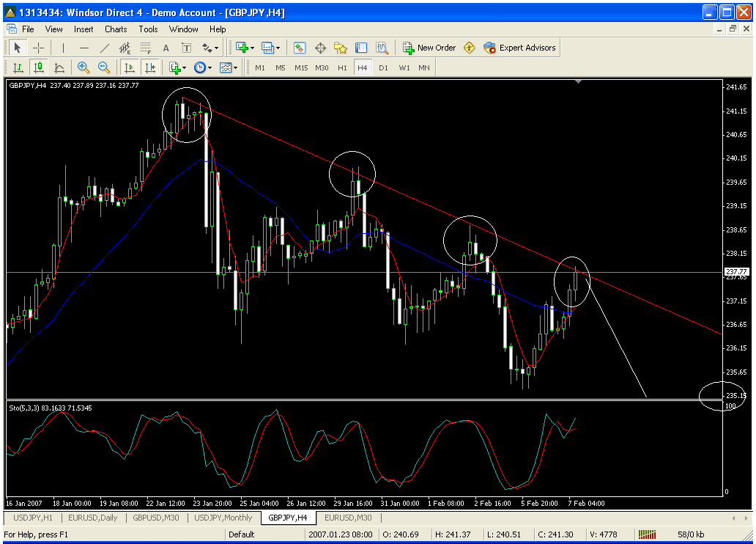
Task: Select the text label tool
Action: click(x=166, y=48)
